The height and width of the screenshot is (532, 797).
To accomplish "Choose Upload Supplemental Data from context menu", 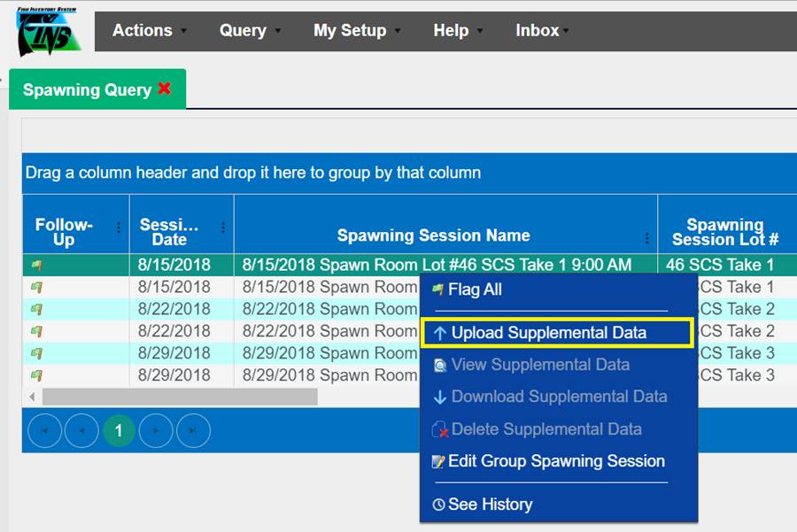I will tap(548, 333).
